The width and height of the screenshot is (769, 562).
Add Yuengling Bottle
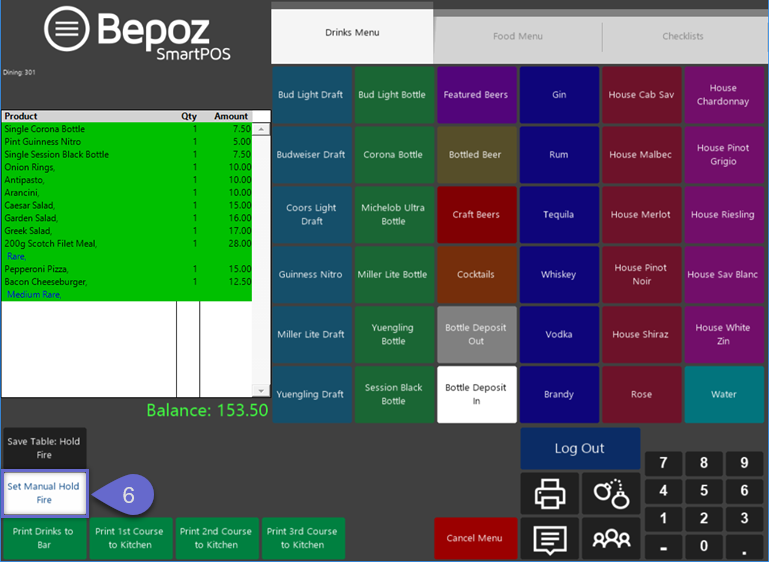click(x=394, y=334)
